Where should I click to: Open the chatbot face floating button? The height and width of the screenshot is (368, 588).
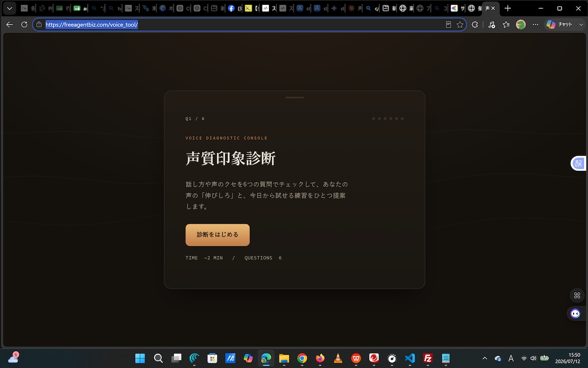[575, 313]
